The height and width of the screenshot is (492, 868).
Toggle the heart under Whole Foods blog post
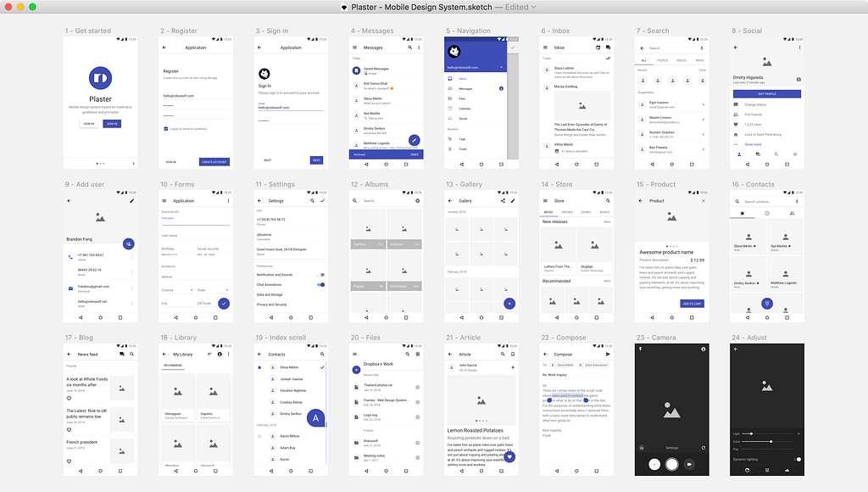pyautogui.click(x=70, y=399)
